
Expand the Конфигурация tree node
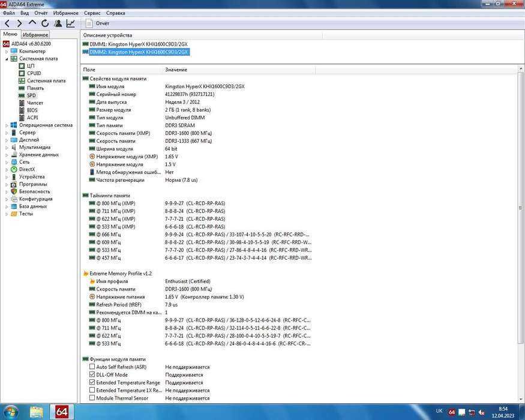pos(7,199)
